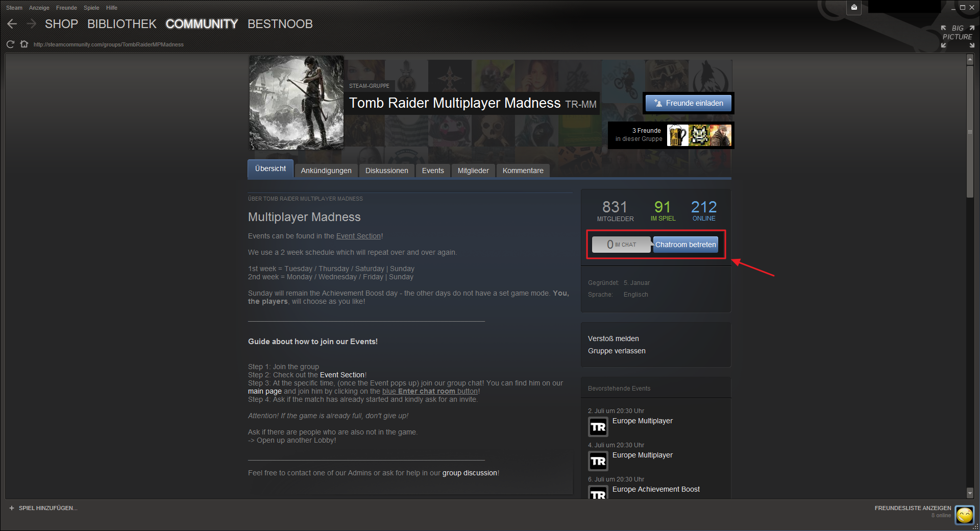Open the bearded man friend avatar

click(x=721, y=135)
